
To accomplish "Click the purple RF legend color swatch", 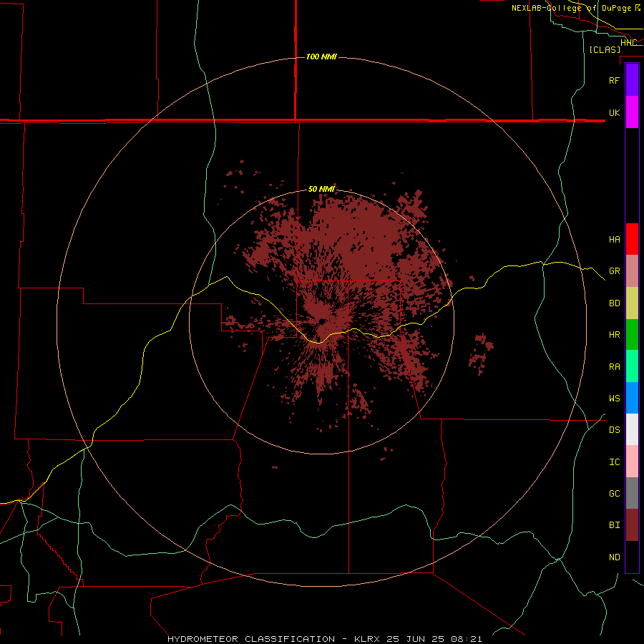I will tap(632, 80).
